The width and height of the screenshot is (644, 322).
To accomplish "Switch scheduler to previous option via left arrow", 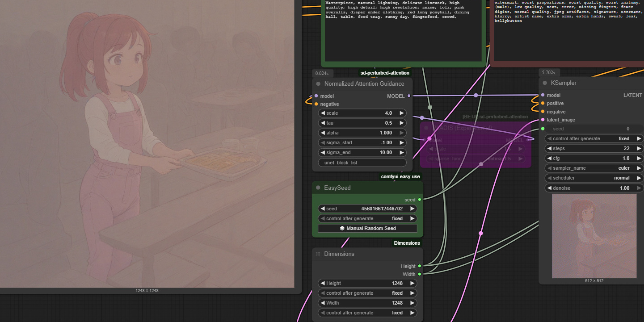I will click(x=549, y=178).
